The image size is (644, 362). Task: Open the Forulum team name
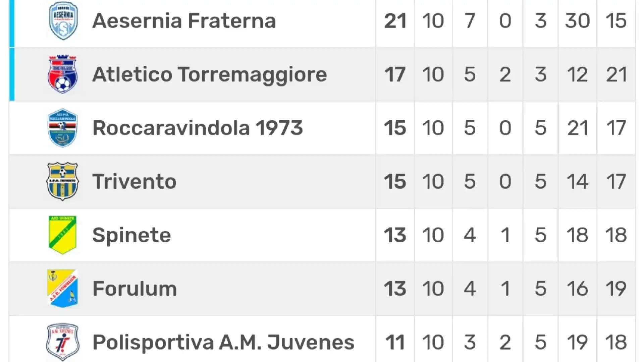[135, 289]
